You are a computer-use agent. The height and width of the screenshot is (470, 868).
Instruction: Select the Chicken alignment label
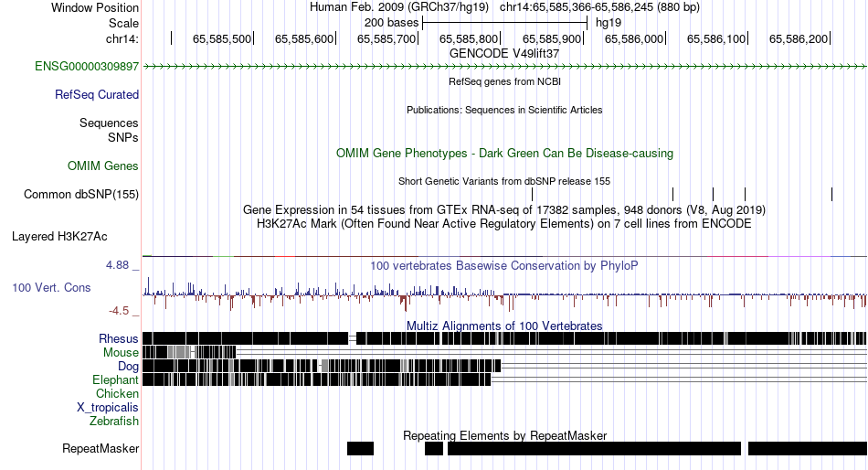click(117, 393)
